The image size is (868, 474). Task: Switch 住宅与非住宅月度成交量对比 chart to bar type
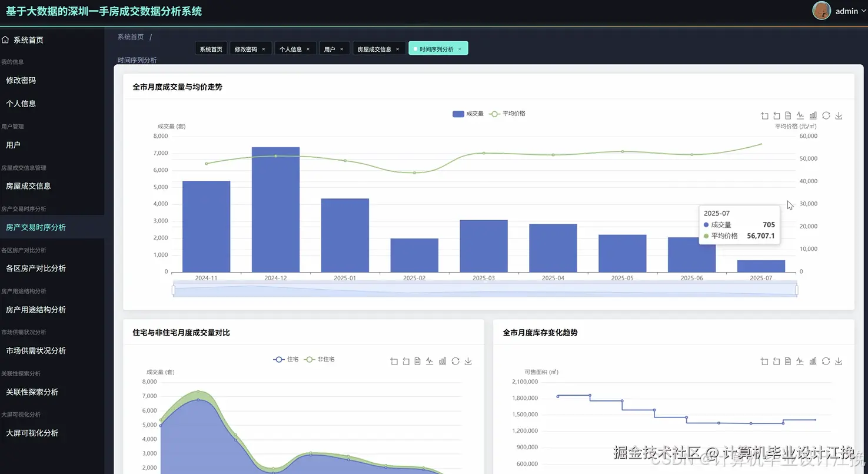(x=443, y=362)
